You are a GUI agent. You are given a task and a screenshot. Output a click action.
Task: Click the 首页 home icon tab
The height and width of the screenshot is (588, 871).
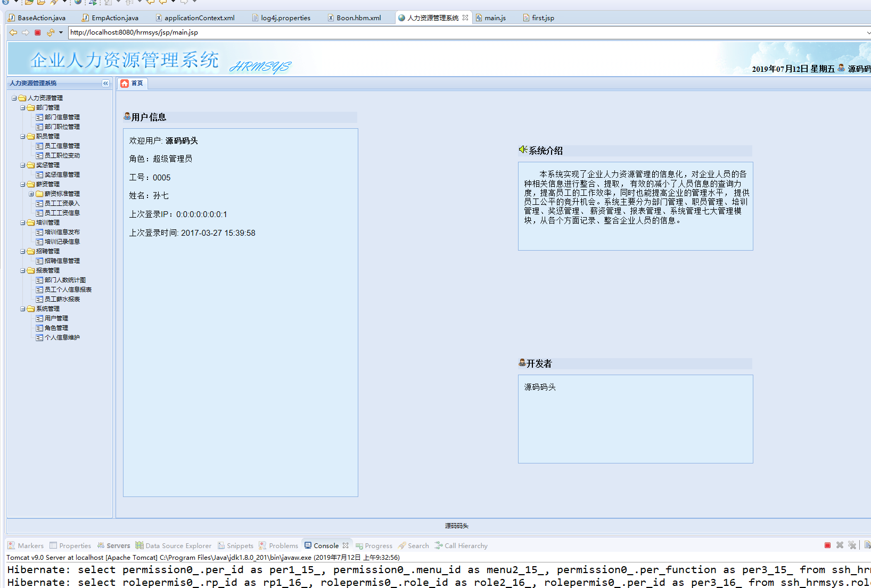click(x=132, y=84)
